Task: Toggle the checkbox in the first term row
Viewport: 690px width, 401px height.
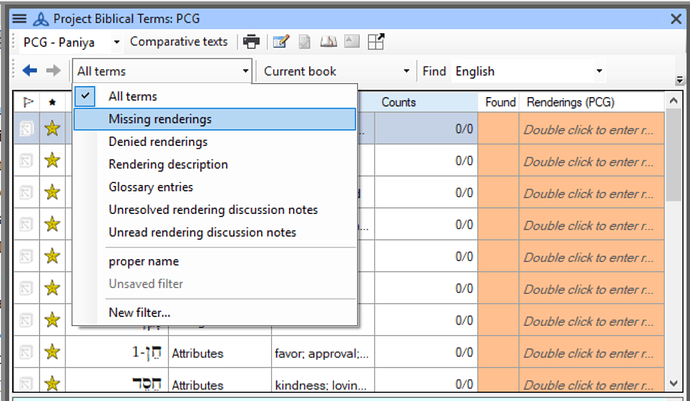Action: [27, 127]
